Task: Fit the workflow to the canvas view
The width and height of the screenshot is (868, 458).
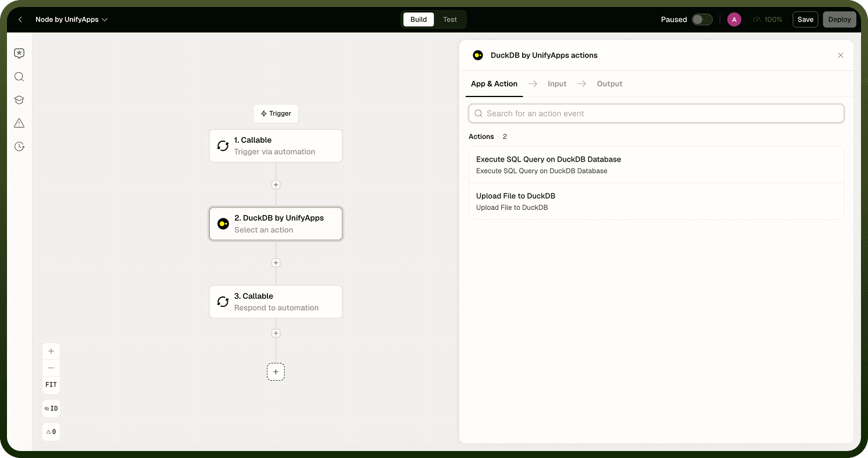Action: pos(51,385)
